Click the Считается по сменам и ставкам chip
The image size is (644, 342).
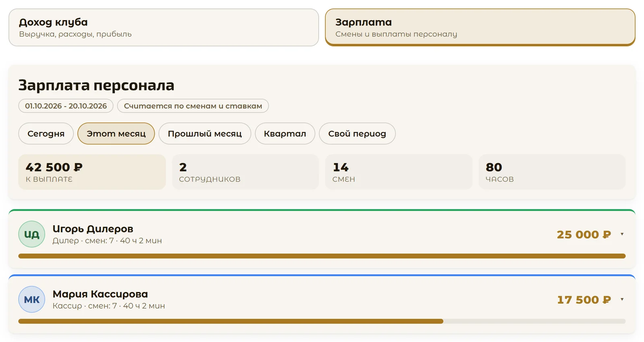[x=193, y=106]
